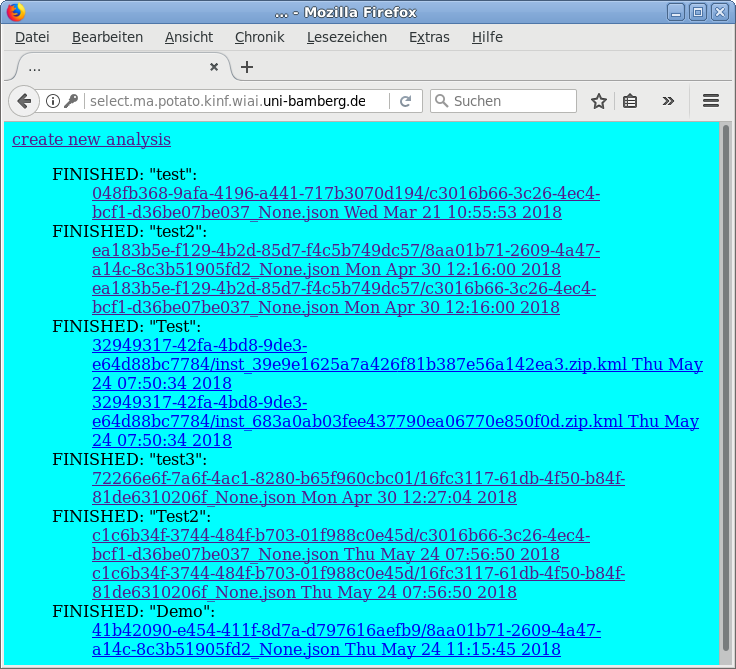This screenshot has height=669, width=736.
Task: Close the current browser tab
Action: (213, 67)
